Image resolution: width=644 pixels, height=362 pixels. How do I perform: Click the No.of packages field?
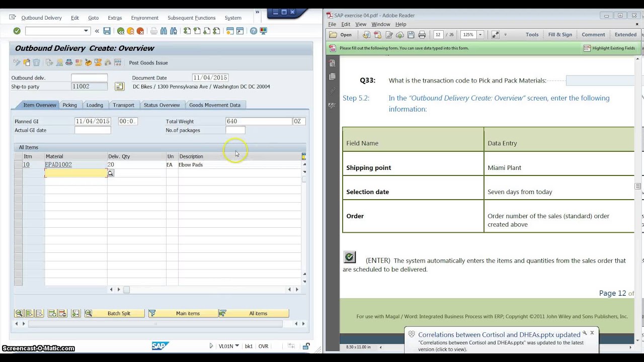[235, 130]
